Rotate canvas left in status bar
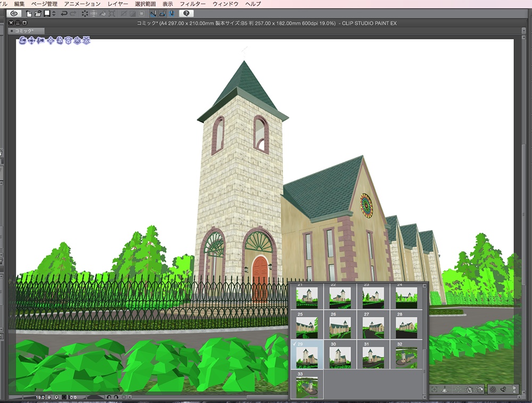This screenshot has width=532, height=403. tap(109, 397)
